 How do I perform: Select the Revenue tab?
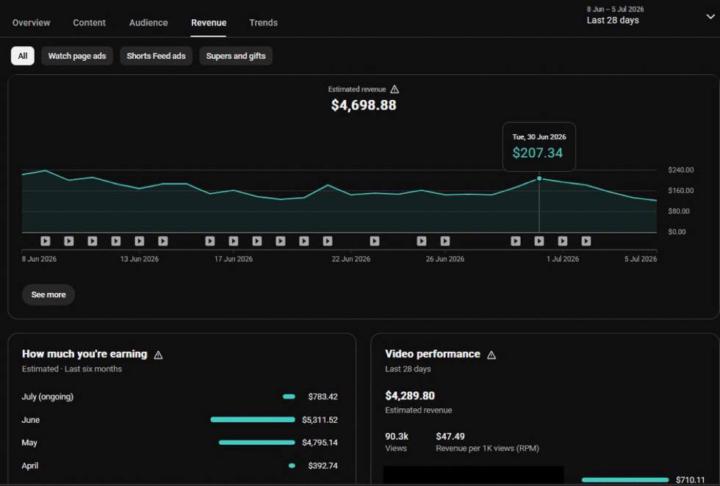coord(208,23)
